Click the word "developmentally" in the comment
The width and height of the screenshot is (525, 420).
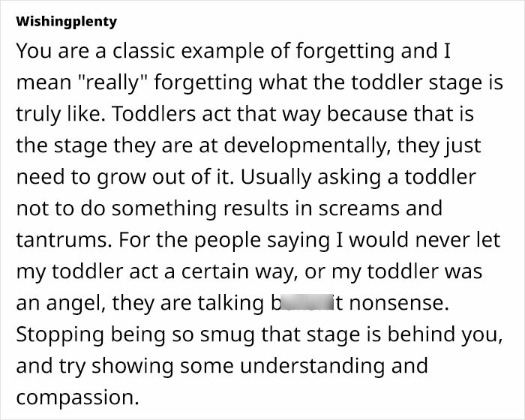(x=307, y=145)
